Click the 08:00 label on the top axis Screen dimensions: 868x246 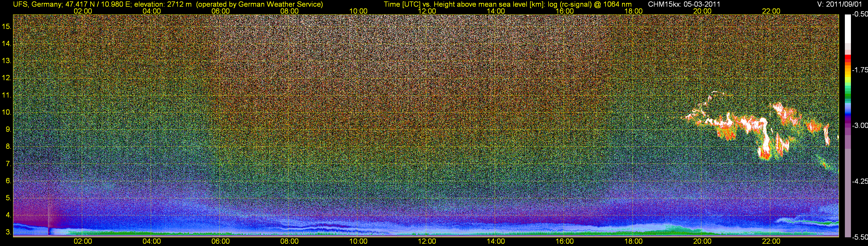(x=289, y=11)
